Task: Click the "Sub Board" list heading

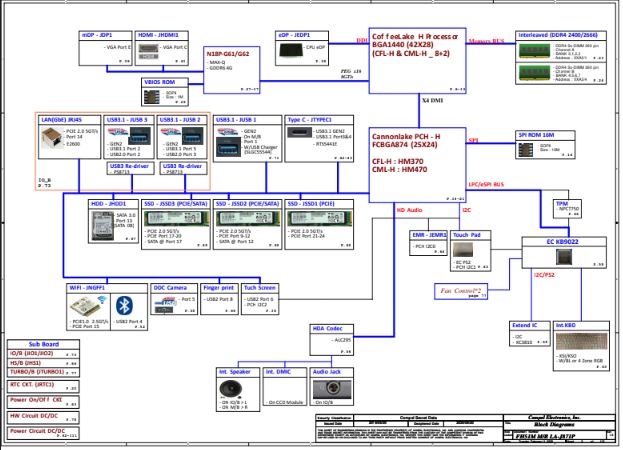Action: pyautogui.click(x=44, y=344)
